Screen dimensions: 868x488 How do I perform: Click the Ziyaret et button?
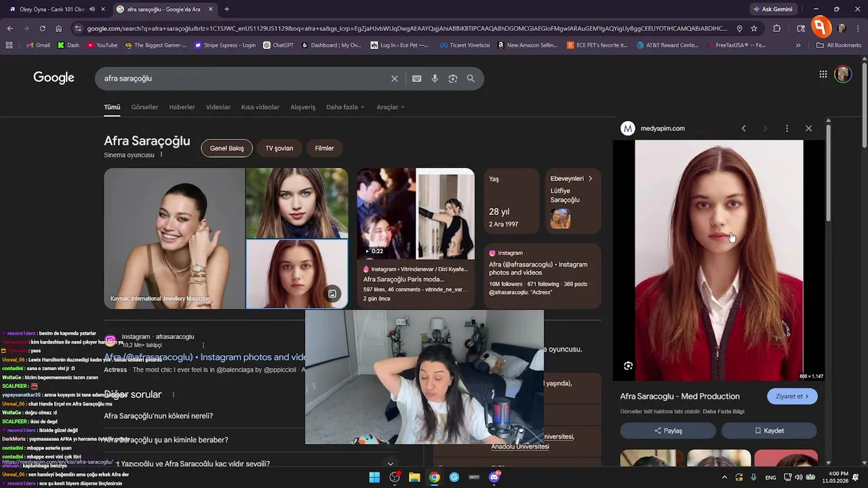(x=792, y=396)
